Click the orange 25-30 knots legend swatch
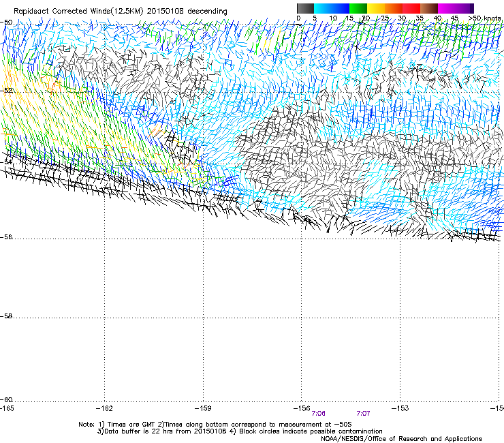This screenshot has height=443, width=504. (394, 8)
